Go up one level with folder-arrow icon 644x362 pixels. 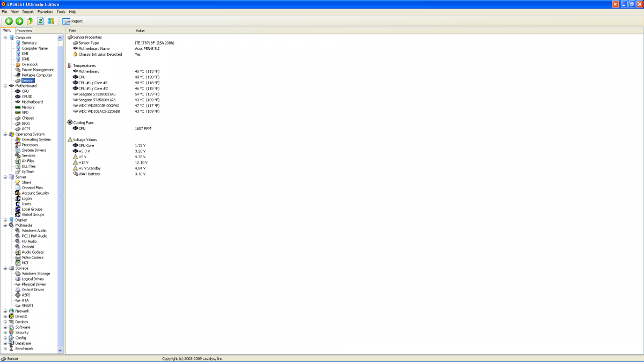coord(30,21)
